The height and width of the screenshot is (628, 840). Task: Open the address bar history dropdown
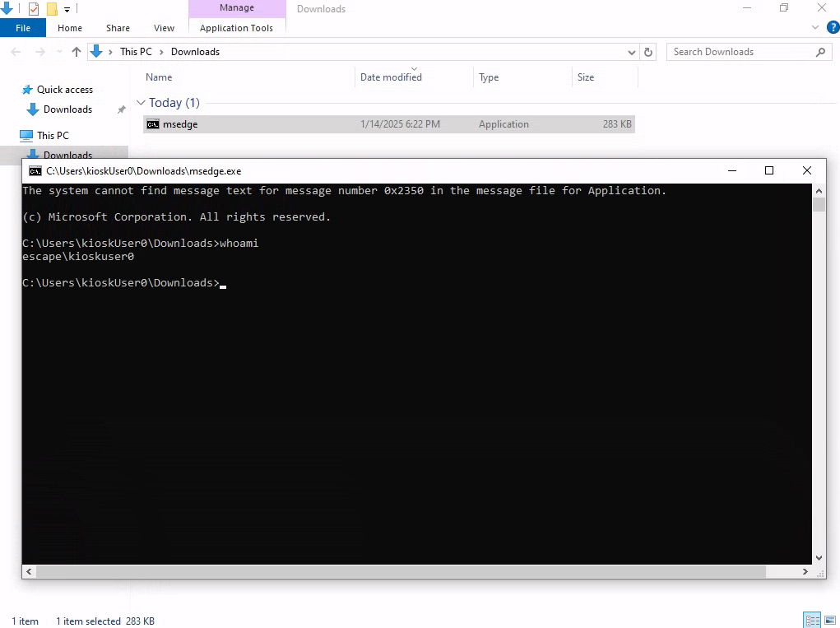click(632, 52)
